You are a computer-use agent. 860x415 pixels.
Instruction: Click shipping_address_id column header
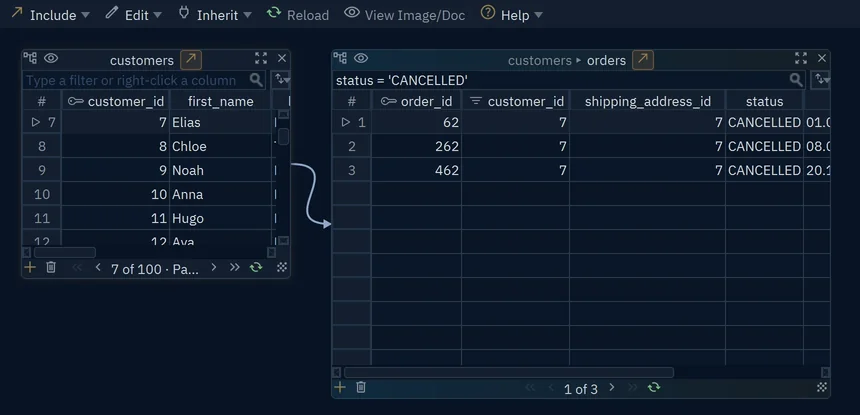[x=648, y=101]
